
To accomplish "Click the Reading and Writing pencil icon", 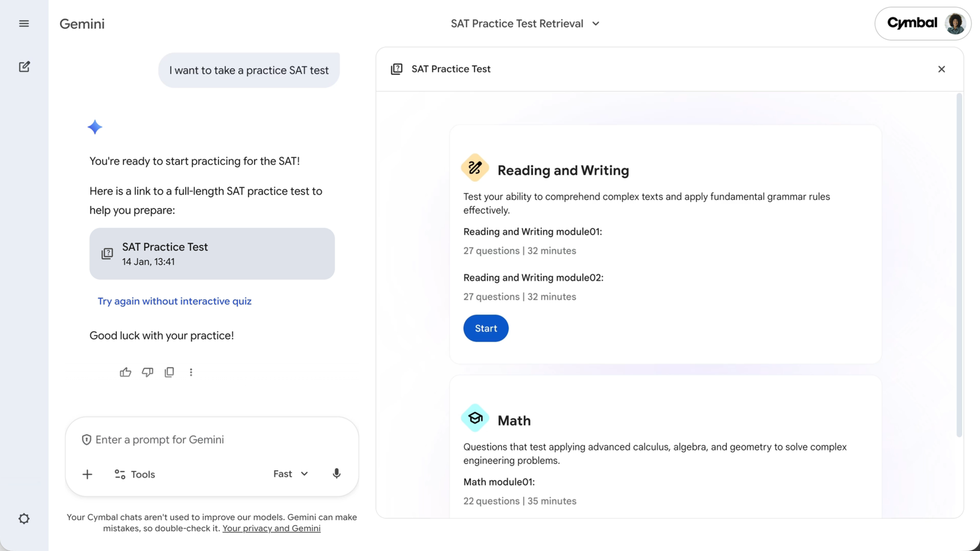I will (475, 168).
